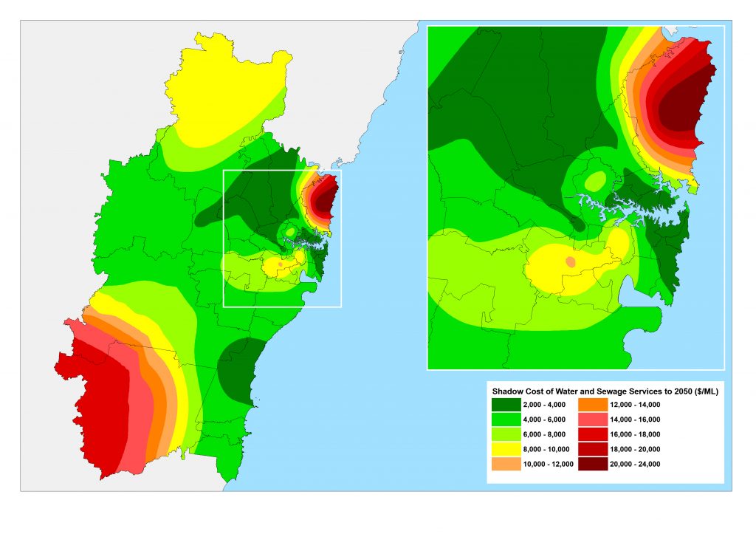This screenshot has height=534, width=756.
Task: Select the dark green 2,000 - 4,000 legend swatch
Action: 506,404
